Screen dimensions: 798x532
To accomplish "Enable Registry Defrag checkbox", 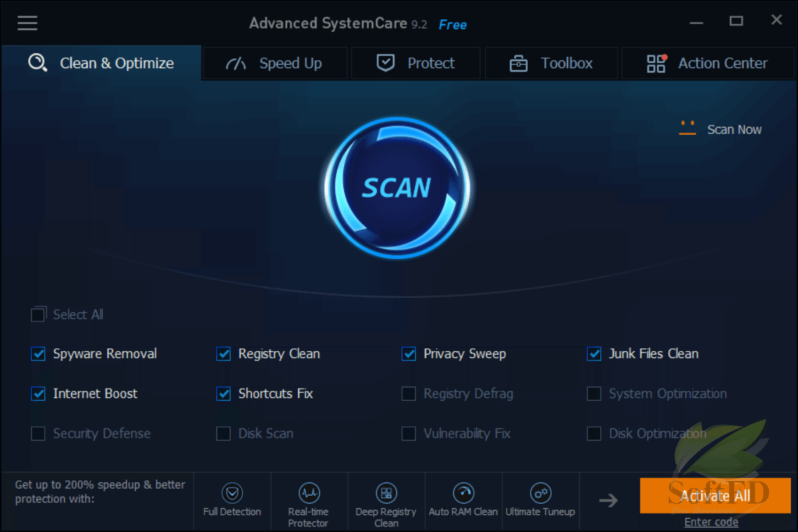I will pyautogui.click(x=409, y=394).
